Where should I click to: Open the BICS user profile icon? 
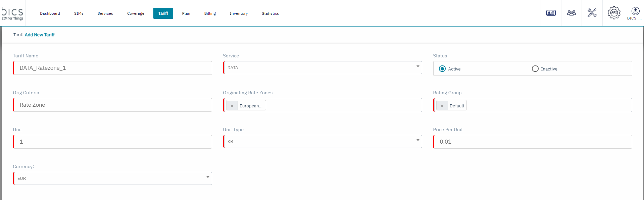[635, 13]
